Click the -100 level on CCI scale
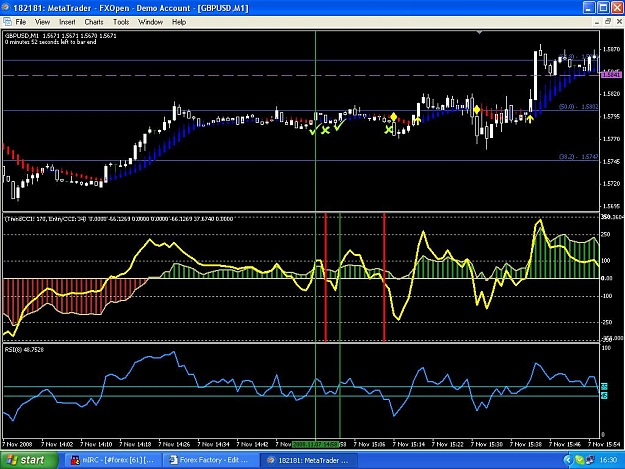 click(607, 296)
